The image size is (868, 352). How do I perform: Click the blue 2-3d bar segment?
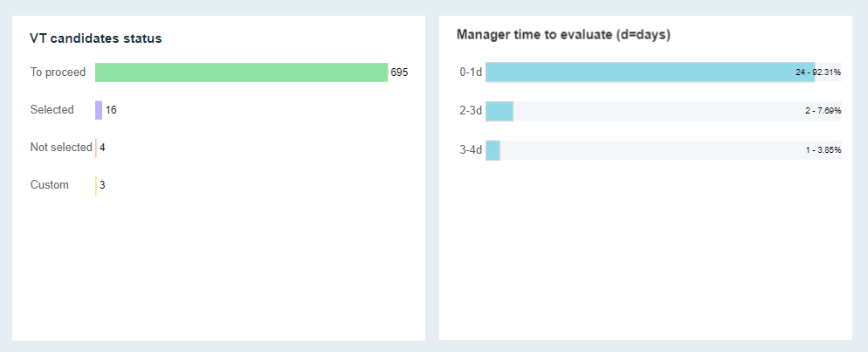pyautogui.click(x=499, y=112)
